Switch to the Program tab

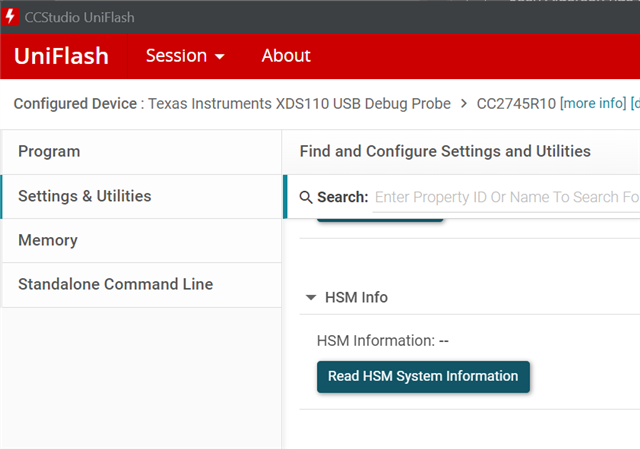[x=141, y=151]
